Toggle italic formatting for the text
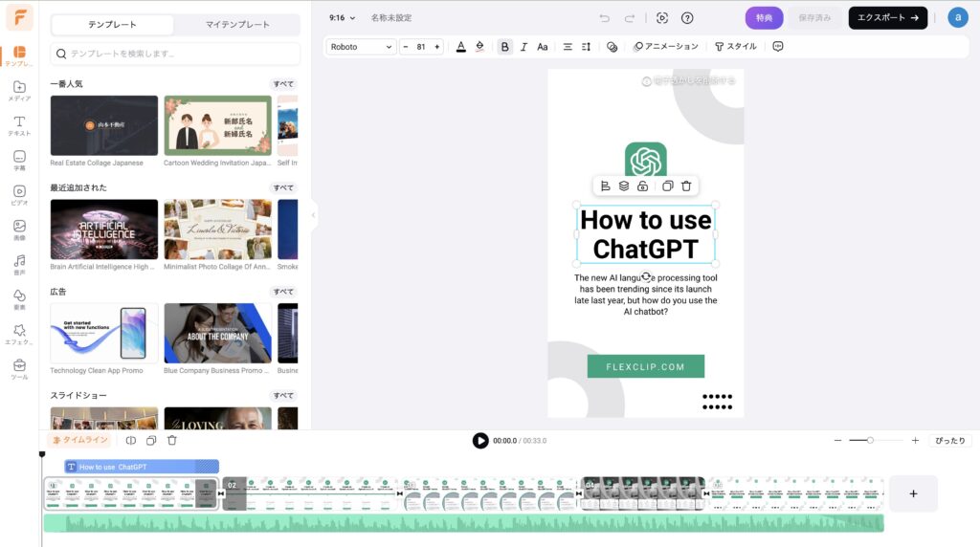The image size is (980, 547). point(523,46)
